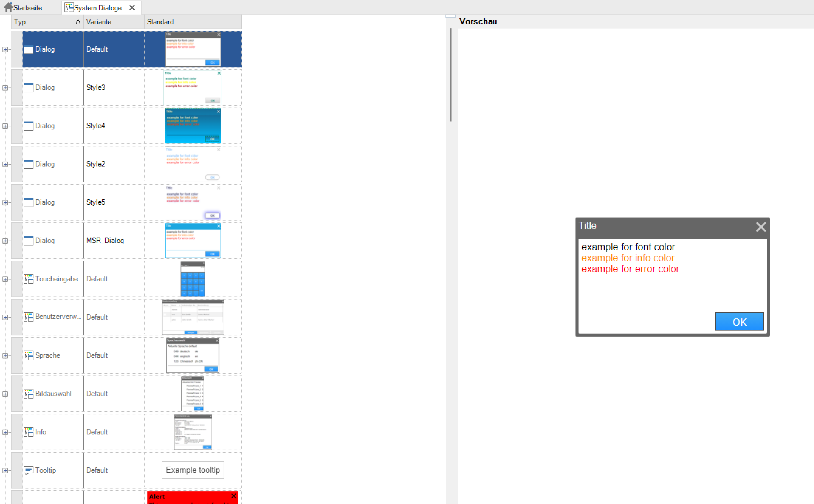The image size is (814, 504).
Task: Expand the Benutzerverwaltung row
Action: pos(5,317)
